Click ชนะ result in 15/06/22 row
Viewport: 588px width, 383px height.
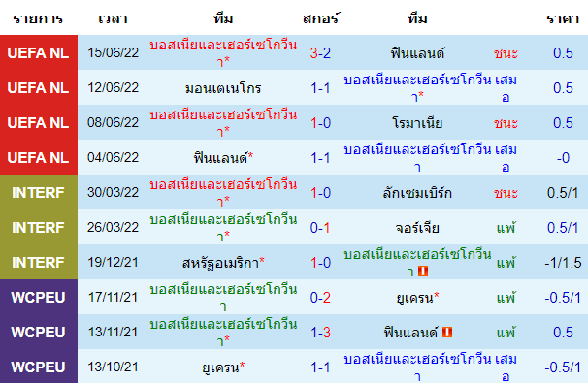click(x=506, y=53)
